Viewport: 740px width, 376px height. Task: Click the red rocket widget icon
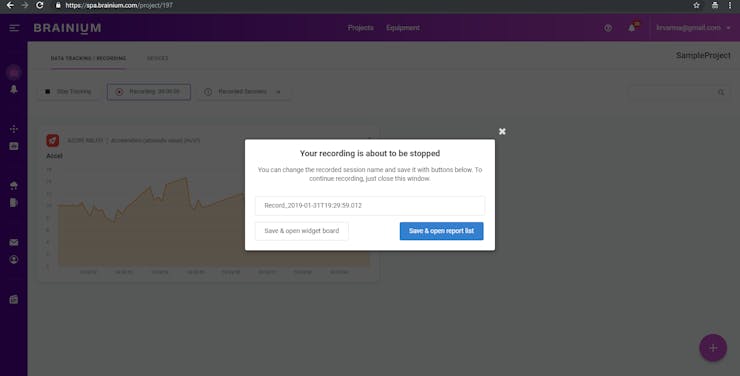pyautogui.click(x=52, y=140)
